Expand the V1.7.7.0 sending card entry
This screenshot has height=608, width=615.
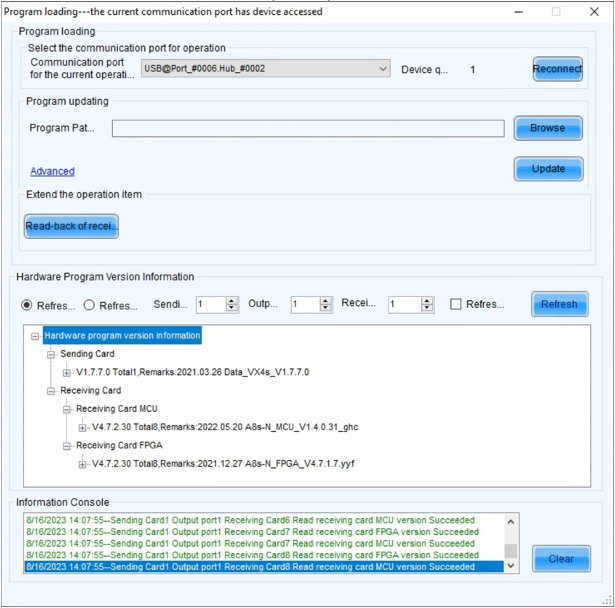68,372
